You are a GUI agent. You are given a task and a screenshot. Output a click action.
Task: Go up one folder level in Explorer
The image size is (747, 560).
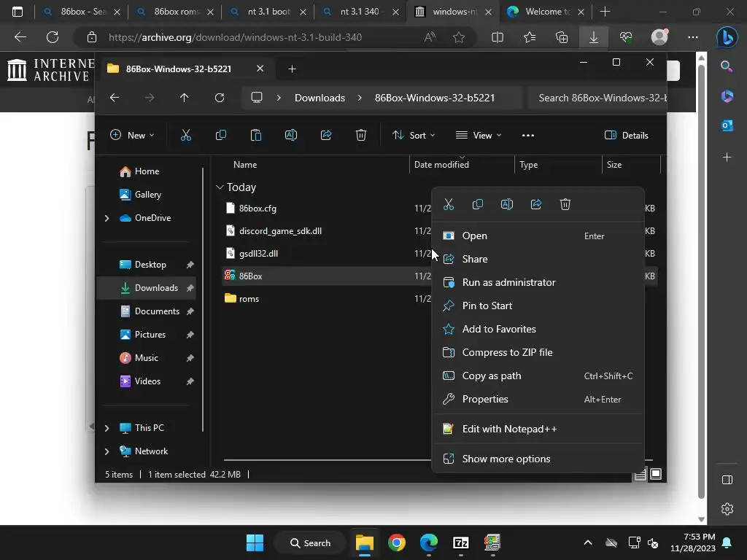tap(185, 98)
